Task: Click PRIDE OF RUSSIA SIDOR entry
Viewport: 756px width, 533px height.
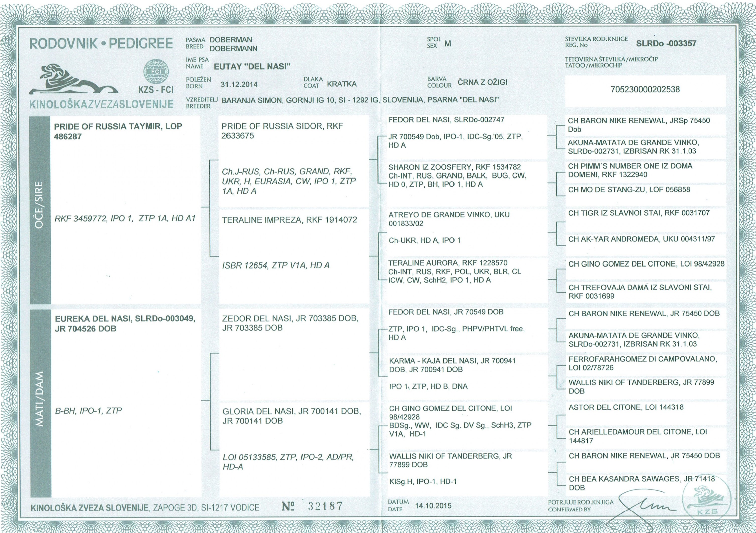Action: [282, 131]
